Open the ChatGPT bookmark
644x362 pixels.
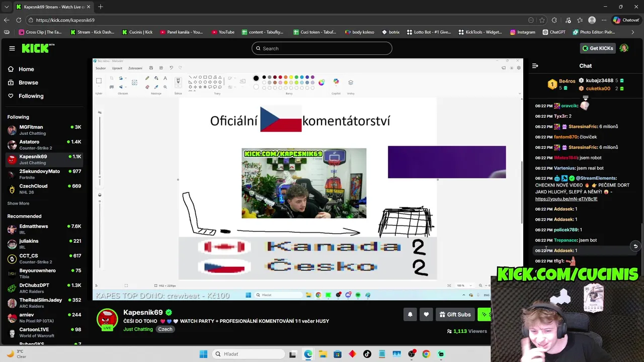[554, 32]
